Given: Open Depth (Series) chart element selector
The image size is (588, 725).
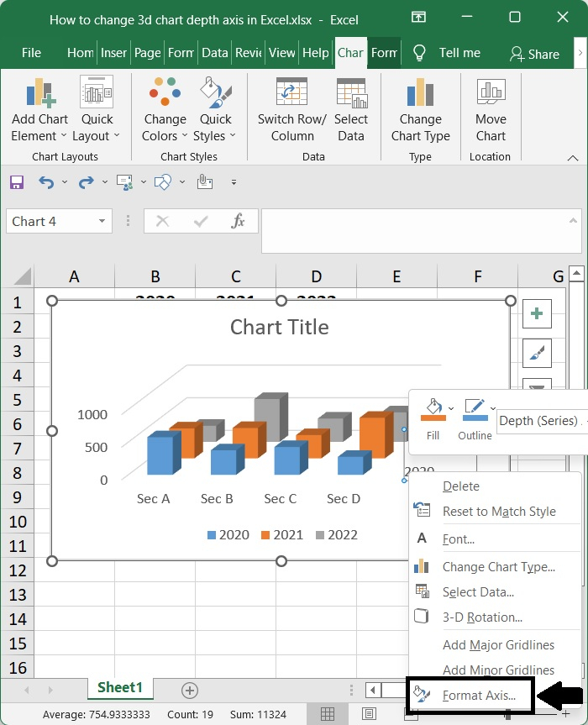Looking at the screenshot, I should [543, 421].
